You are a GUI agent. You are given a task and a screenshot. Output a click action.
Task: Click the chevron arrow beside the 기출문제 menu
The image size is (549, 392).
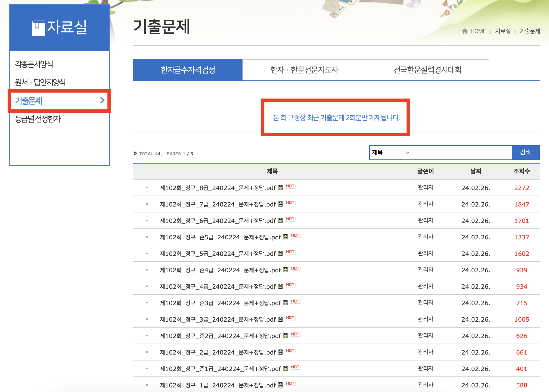[x=102, y=101]
